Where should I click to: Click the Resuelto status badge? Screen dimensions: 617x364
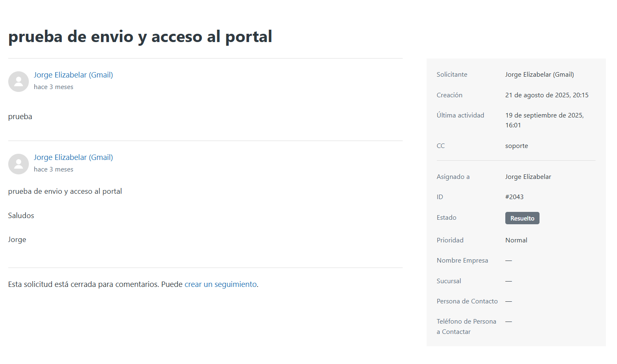coord(522,218)
